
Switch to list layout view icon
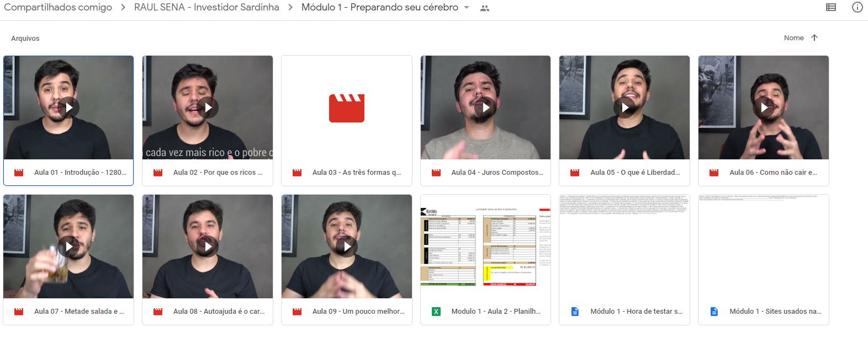(x=830, y=8)
